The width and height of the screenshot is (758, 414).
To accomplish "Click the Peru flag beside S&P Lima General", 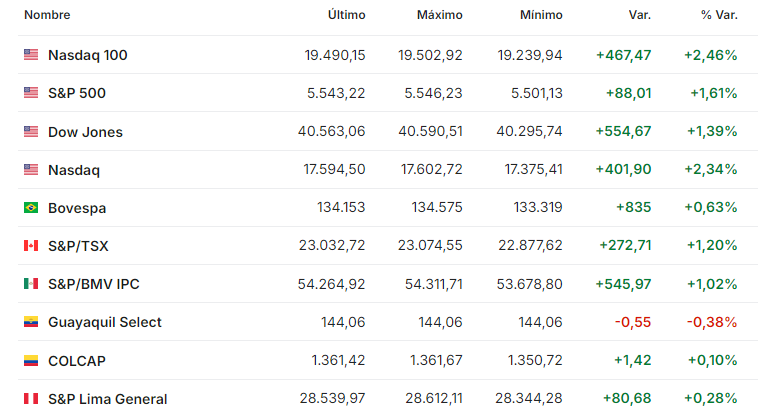I will tap(31, 399).
